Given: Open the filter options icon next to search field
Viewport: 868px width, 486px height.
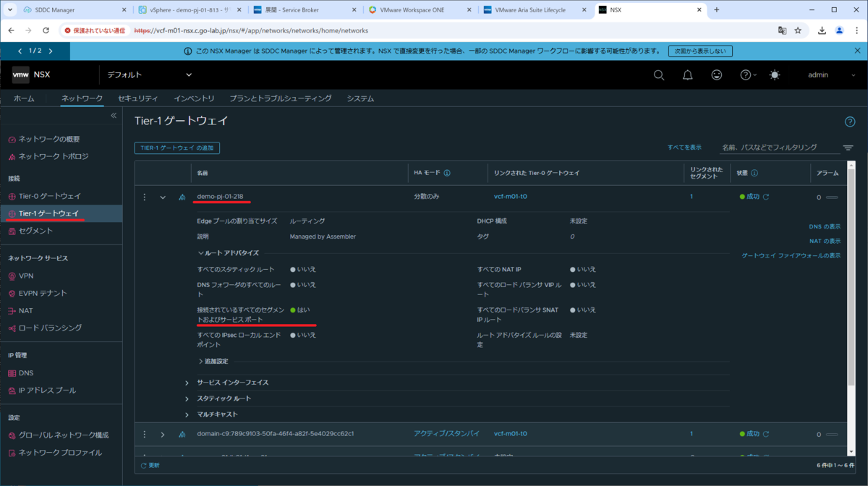Looking at the screenshot, I should [x=848, y=148].
